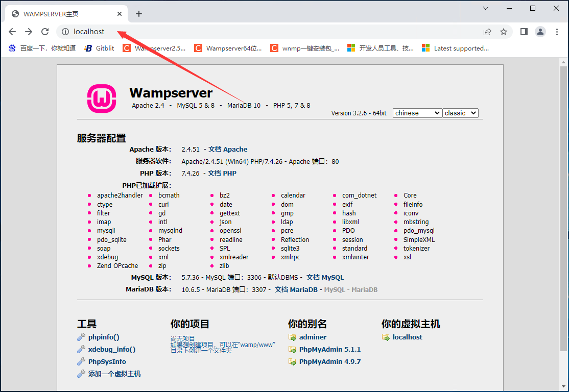569x392 pixels.
Task: Open the side panel icon
Action: click(x=523, y=31)
